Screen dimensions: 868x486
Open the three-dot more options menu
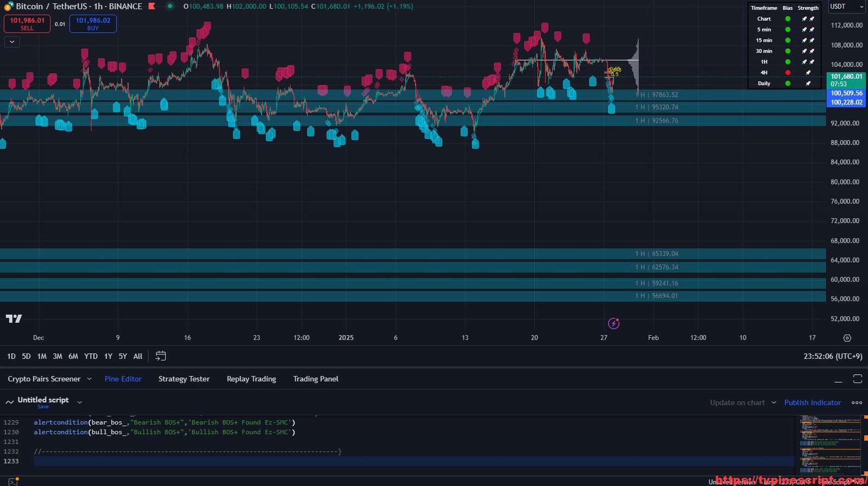point(857,402)
